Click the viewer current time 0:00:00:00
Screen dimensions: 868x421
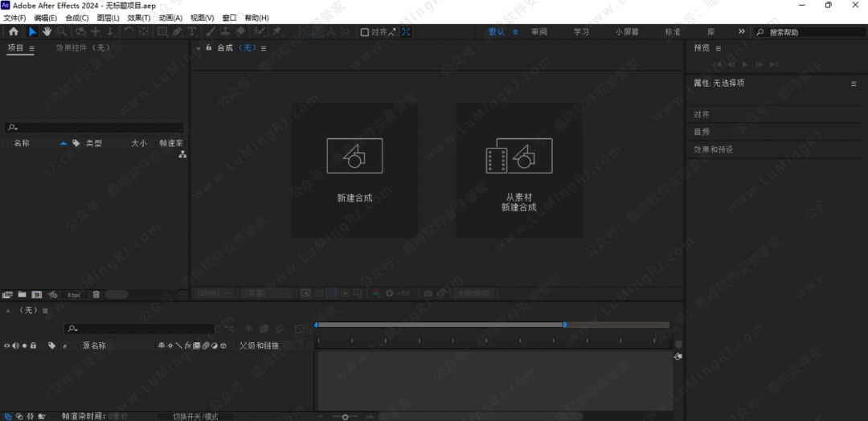point(474,293)
